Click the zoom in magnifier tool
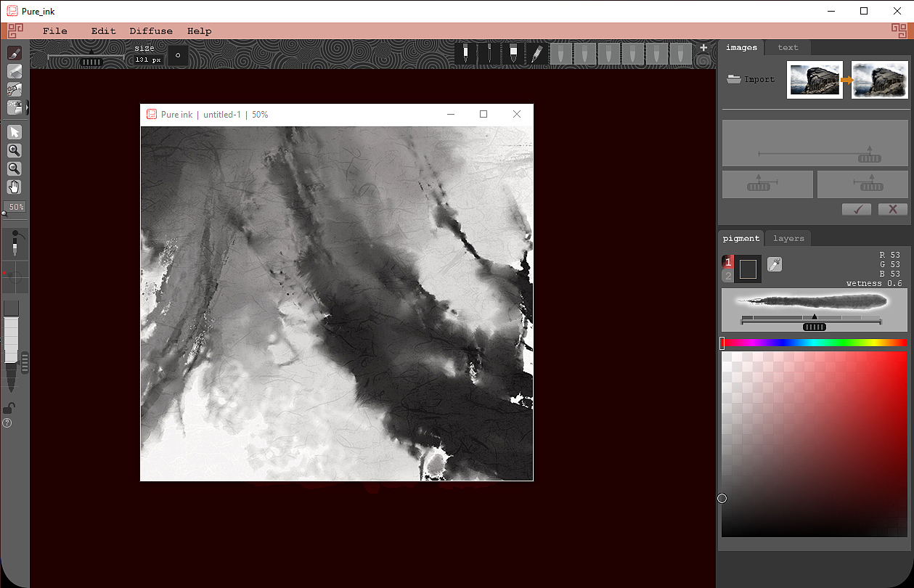The width and height of the screenshot is (914, 588). coord(14,150)
